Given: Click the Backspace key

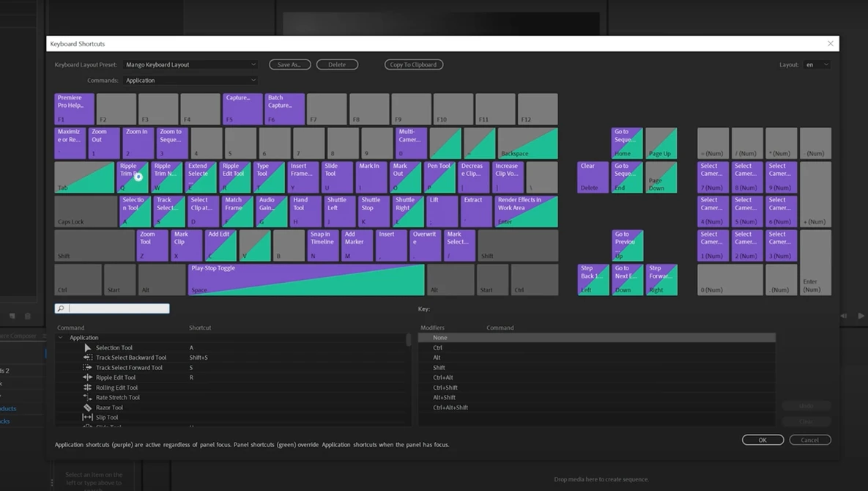Looking at the screenshot, I should click(527, 144).
